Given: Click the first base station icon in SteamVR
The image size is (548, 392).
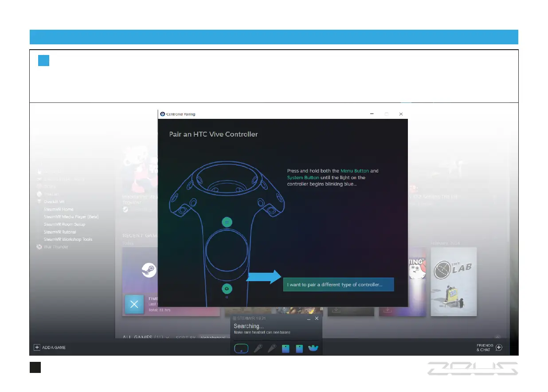Looking at the screenshot, I should (286, 349).
